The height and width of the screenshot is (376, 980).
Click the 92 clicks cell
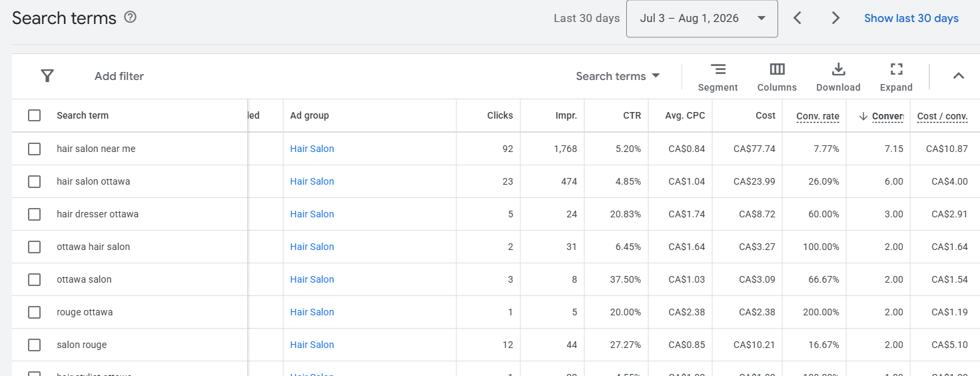click(508, 149)
